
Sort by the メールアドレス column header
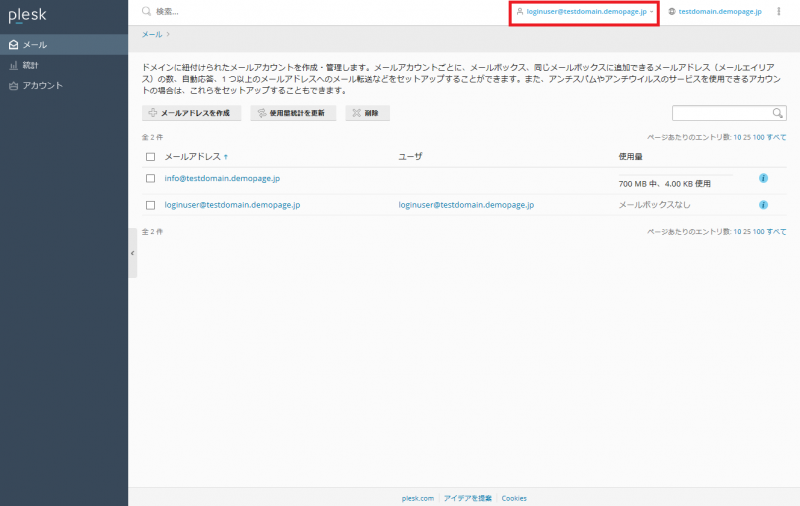click(195, 156)
